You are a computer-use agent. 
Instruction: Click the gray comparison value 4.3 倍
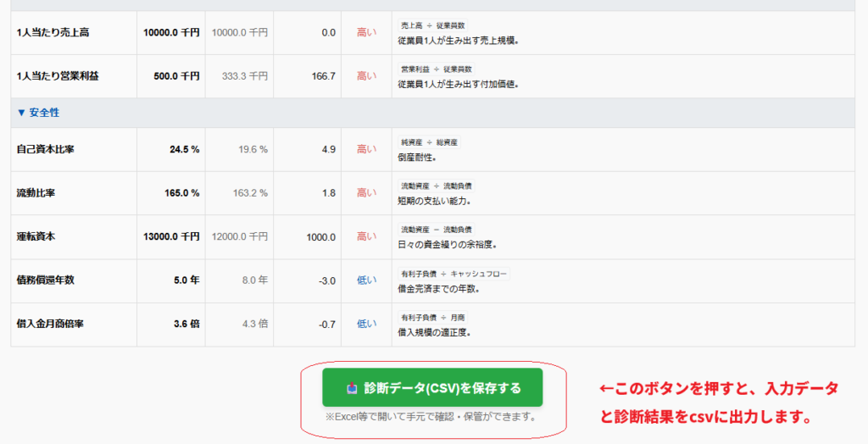pyautogui.click(x=254, y=324)
